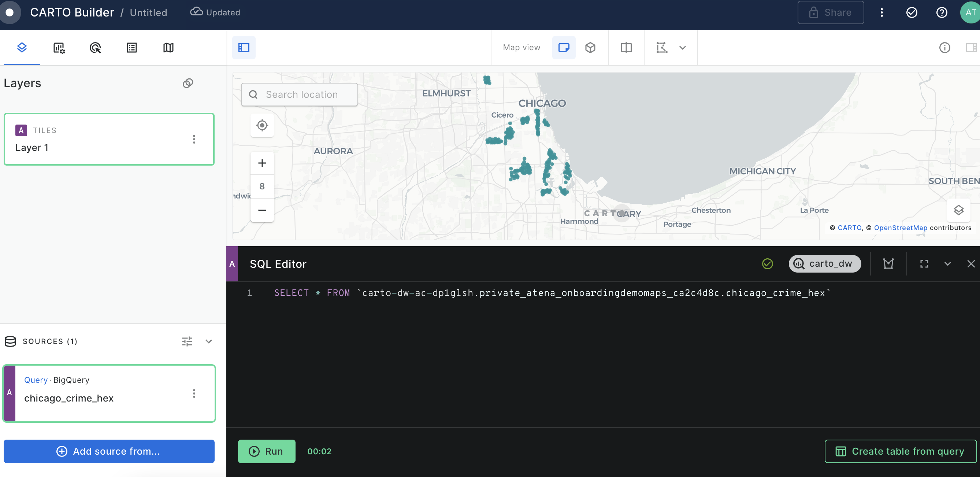Collapse the Sources section
Image resolution: width=980 pixels, height=477 pixels.
[x=208, y=341]
